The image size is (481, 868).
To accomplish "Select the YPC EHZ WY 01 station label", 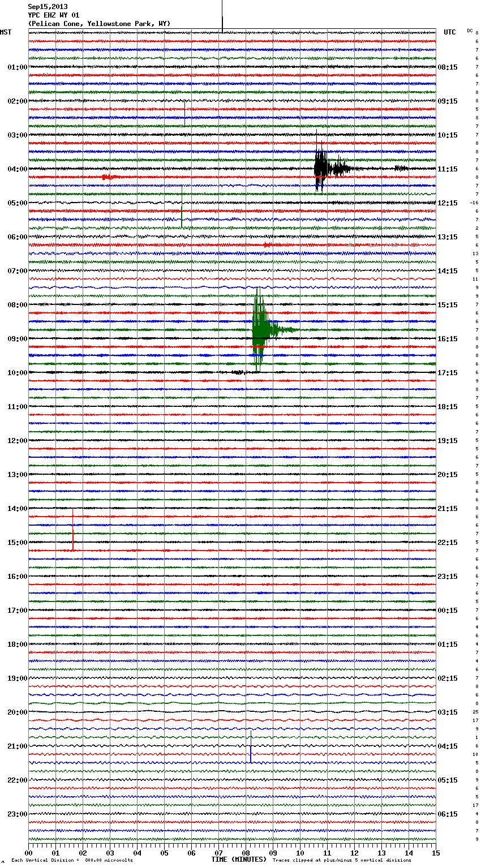I will click(x=54, y=15).
